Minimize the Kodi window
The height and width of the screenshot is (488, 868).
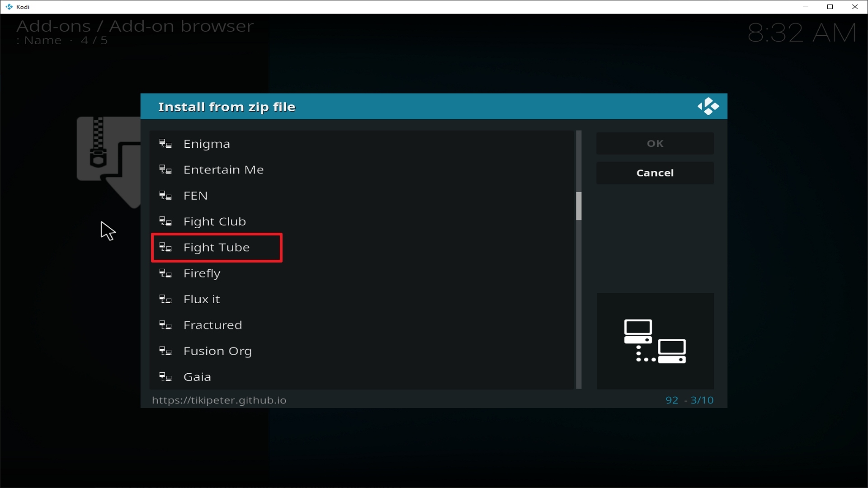click(805, 7)
